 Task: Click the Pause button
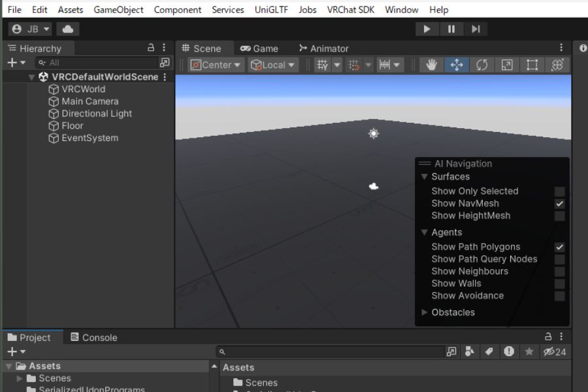[x=451, y=29]
